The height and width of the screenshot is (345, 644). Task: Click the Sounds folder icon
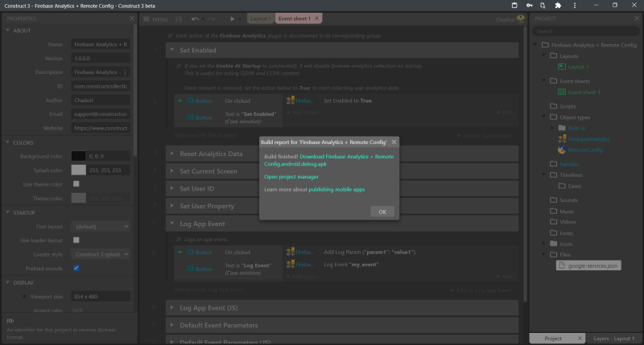pyautogui.click(x=554, y=199)
